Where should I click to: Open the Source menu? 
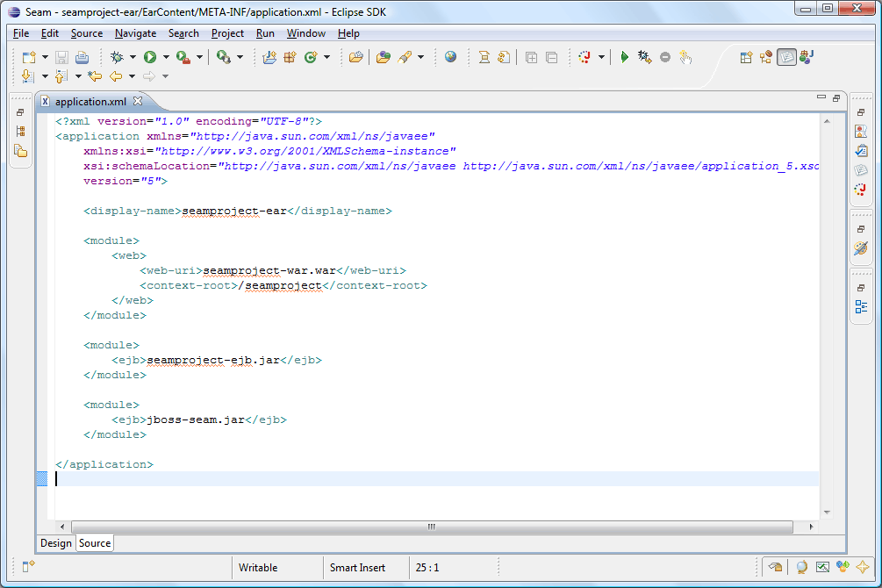pos(87,33)
